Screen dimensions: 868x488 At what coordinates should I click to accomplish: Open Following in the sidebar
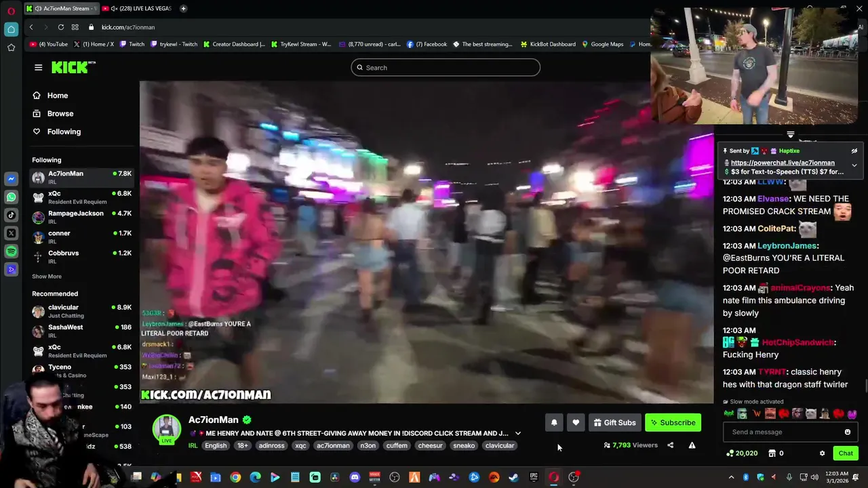pyautogui.click(x=57, y=131)
